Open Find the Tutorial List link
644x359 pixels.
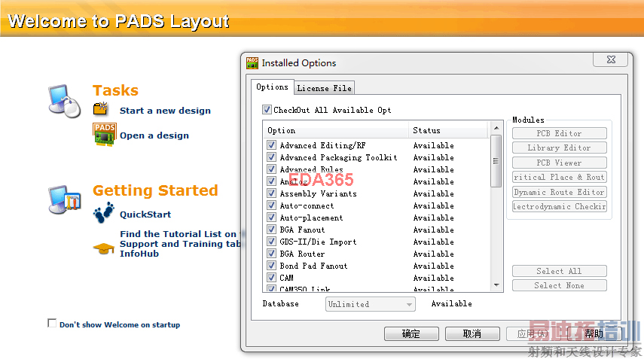click(180, 244)
